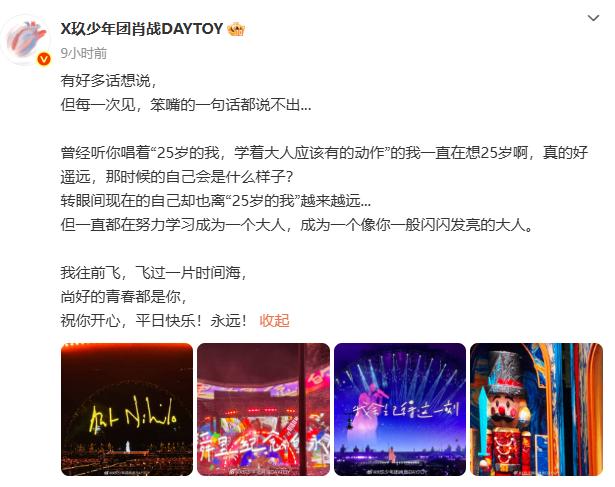The height and width of the screenshot is (487, 615).
Task: Collapse the post using 收起
Action: click(x=274, y=321)
